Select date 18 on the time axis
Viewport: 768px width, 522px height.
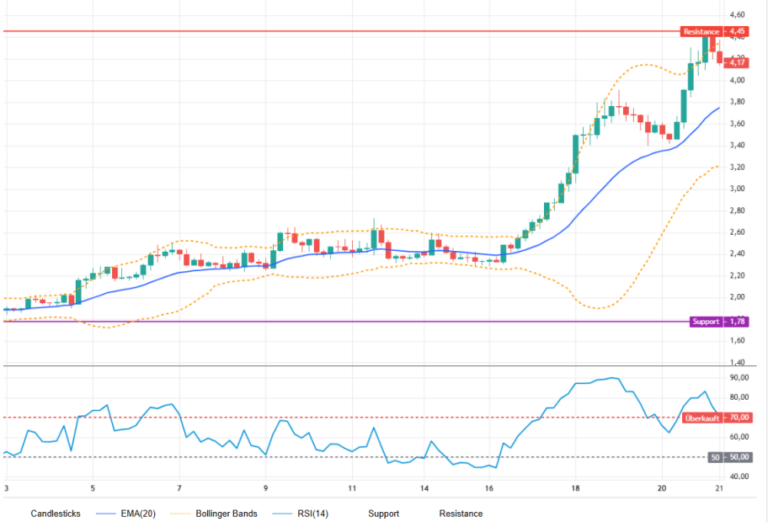[575, 488]
